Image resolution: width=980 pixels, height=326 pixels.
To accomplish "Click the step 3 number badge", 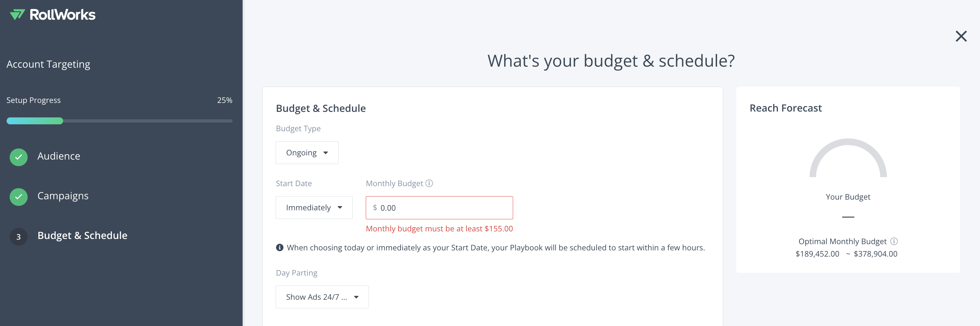I will tap(19, 237).
